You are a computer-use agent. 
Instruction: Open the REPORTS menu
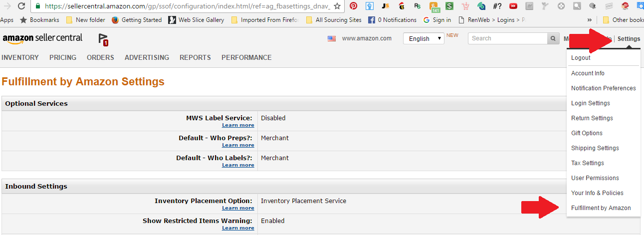195,57
